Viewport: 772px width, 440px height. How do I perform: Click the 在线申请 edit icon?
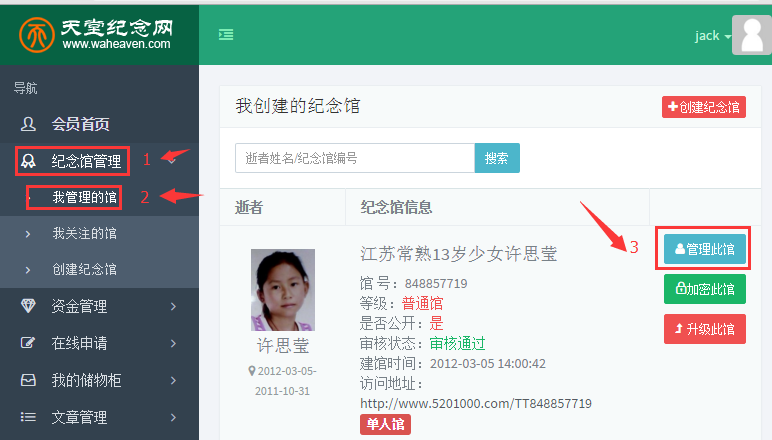point(29,343)
